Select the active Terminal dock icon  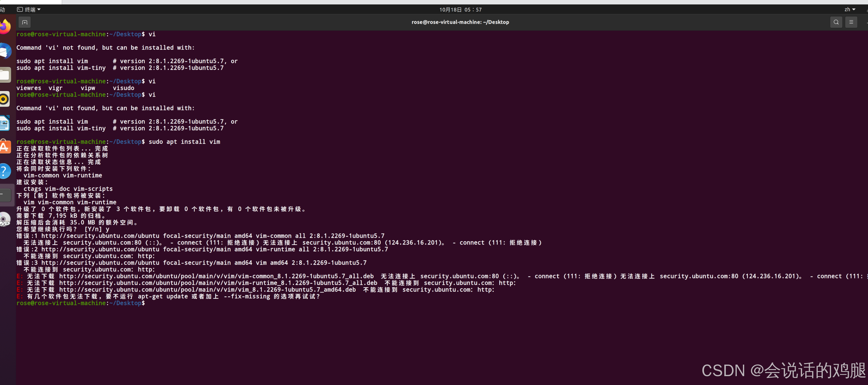[5, 195]
